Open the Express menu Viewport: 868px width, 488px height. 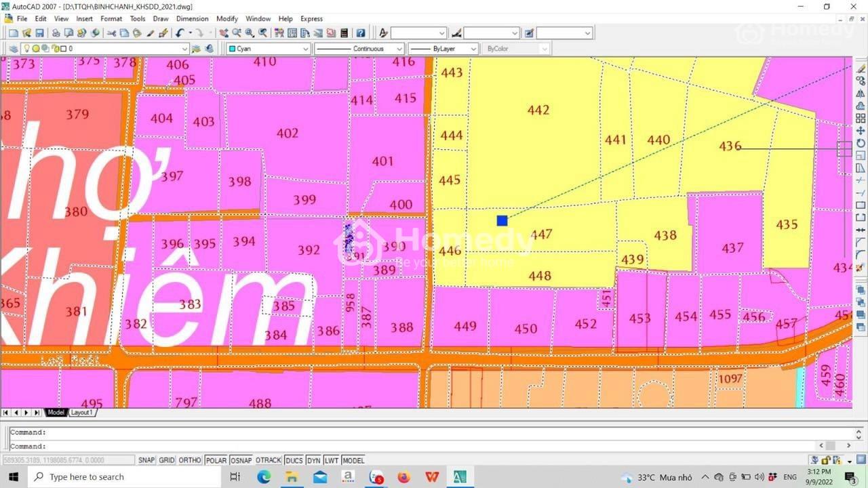311,18
